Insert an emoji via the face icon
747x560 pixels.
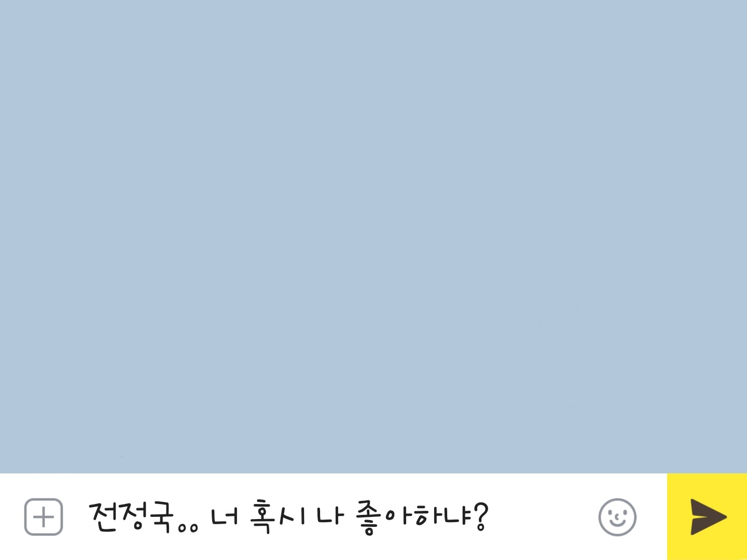point(617,517)
